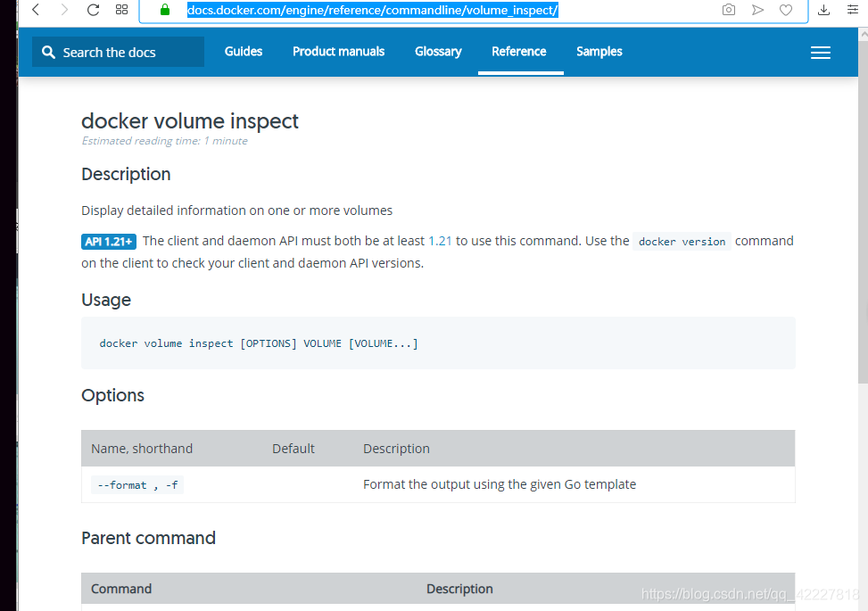
Task: Go forward with the browser forward arrow
Action: point(64,10)
